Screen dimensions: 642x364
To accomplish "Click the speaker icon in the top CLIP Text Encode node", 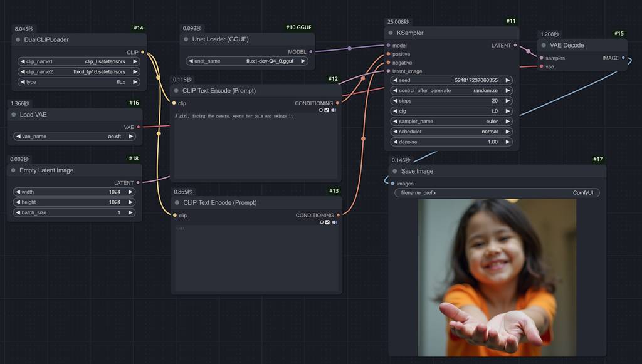I will 334,110.
